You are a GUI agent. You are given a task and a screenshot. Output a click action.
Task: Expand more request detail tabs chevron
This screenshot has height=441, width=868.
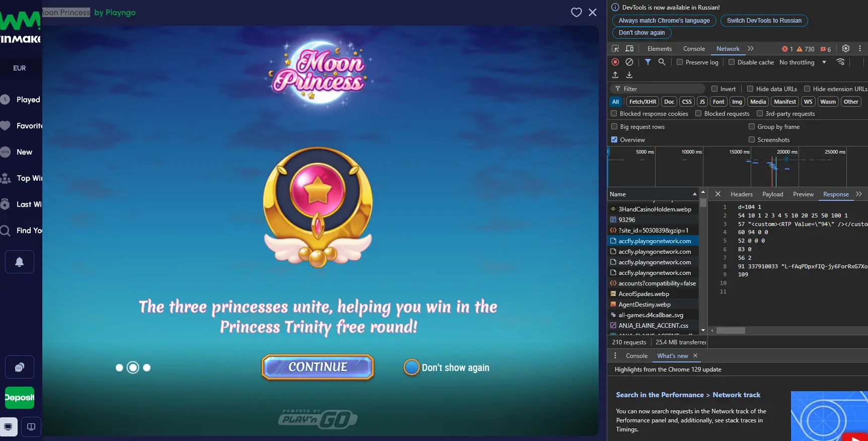click(859, 194)
